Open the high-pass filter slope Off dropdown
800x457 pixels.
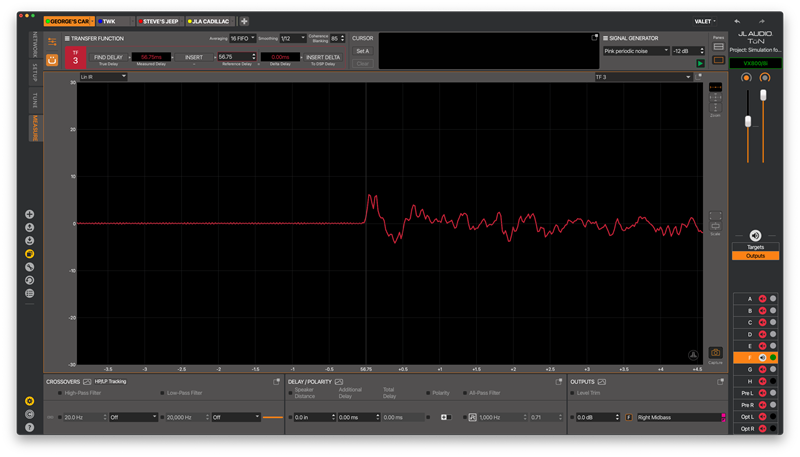pos(133,417)
